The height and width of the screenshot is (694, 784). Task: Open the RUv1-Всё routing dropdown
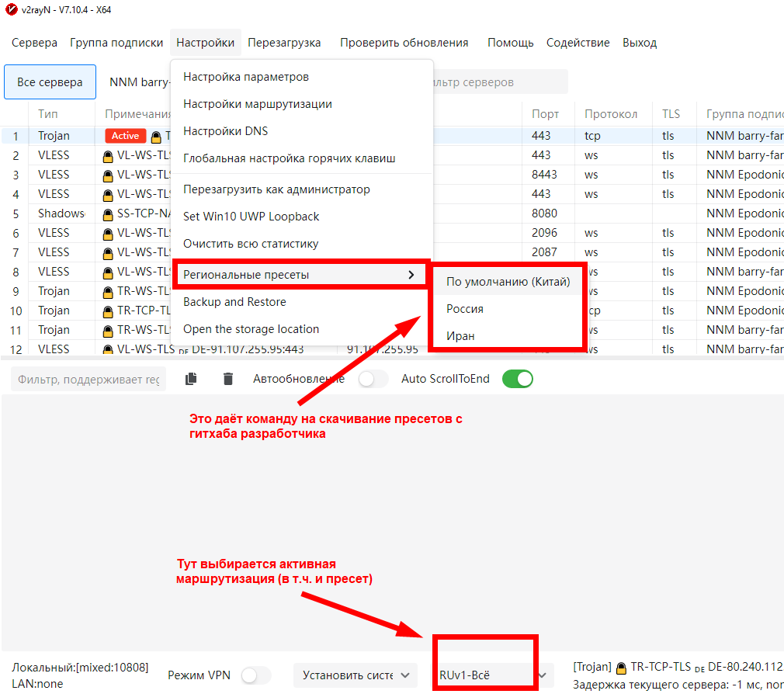[x=492, y=675]
